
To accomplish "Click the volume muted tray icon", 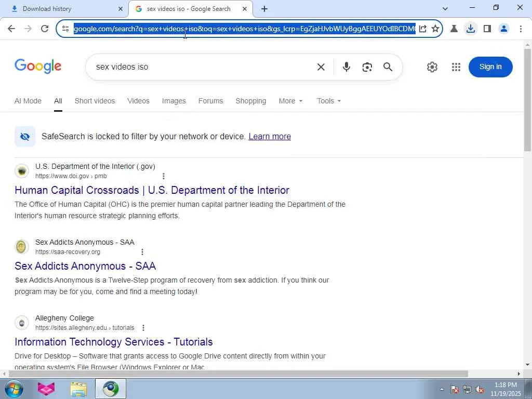I will click(480, 390).
